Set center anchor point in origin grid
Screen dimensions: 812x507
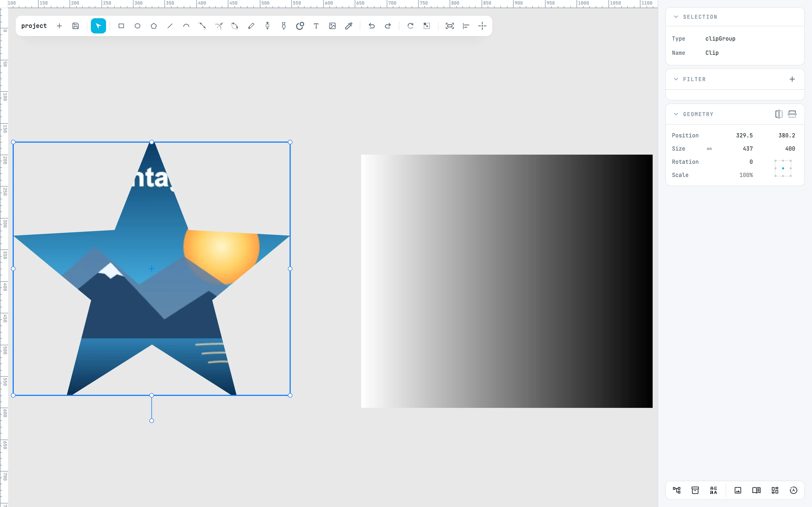point(783,168)
